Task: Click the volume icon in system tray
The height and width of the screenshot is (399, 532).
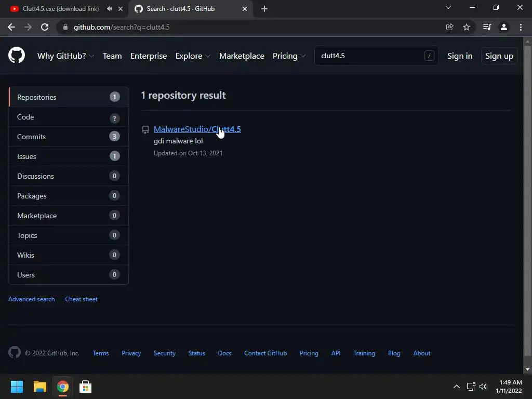Action: click(x=483, y=387)
